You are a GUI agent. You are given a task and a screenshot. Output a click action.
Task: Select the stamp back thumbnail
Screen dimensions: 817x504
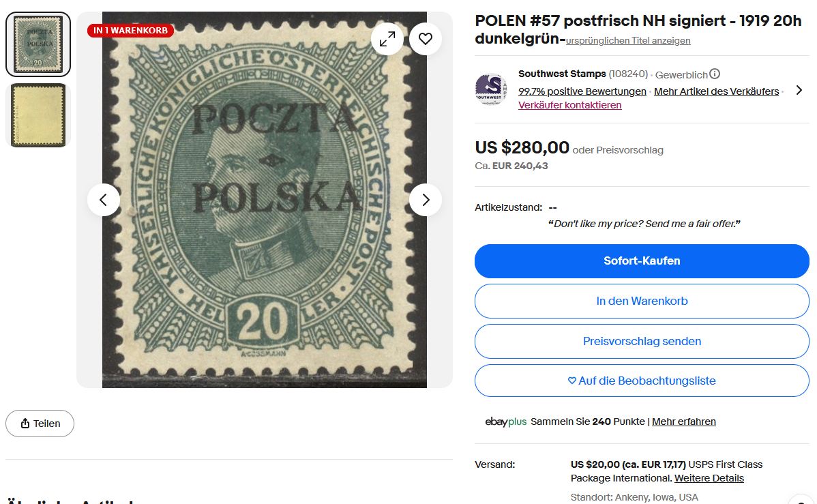click(38, 115)
